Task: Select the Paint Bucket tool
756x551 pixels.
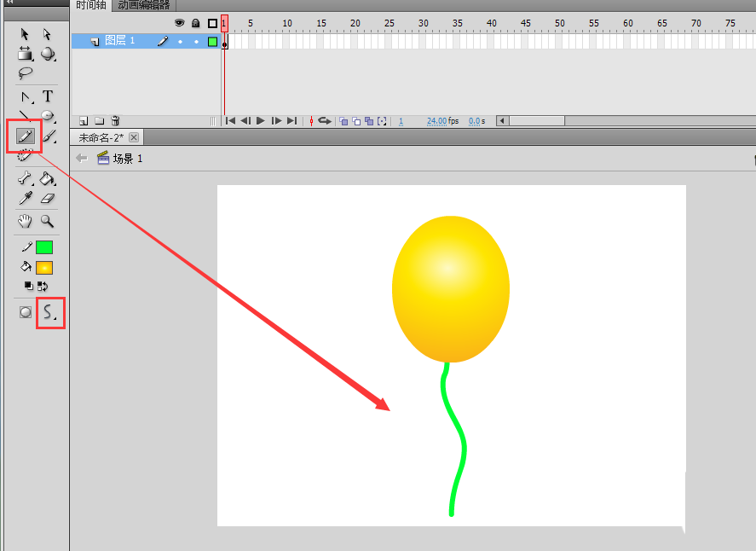Action: click(47, 179)
